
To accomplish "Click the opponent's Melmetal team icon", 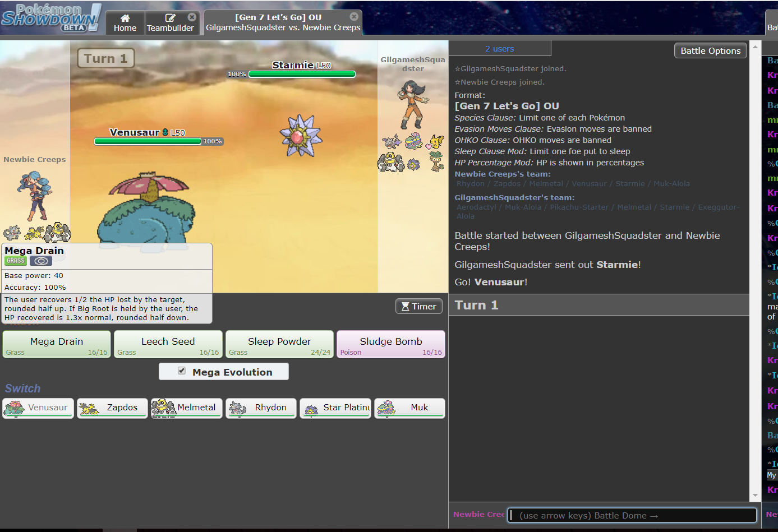I will pos(391,163).
